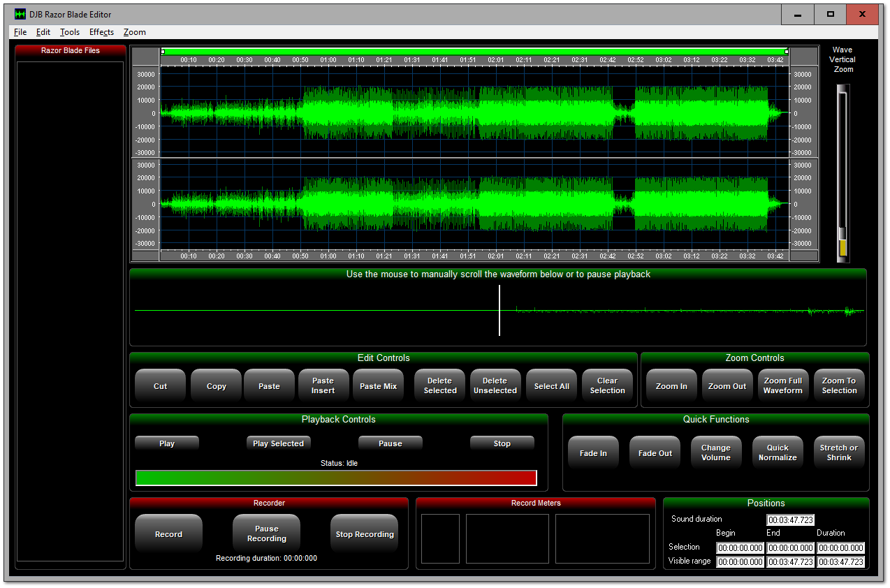The height and width of the screenshot is (588, 890).
Task: Click the Cut button
Action: coord(161,386)
